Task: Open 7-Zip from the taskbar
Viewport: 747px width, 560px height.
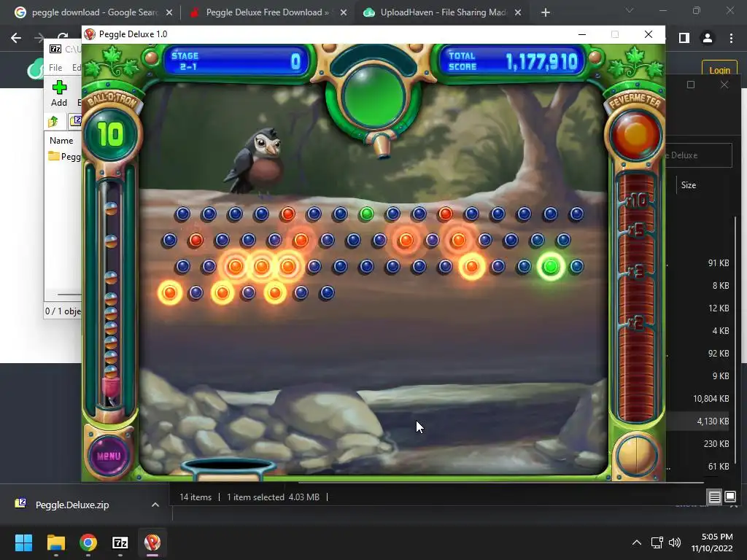Action: 120,542
